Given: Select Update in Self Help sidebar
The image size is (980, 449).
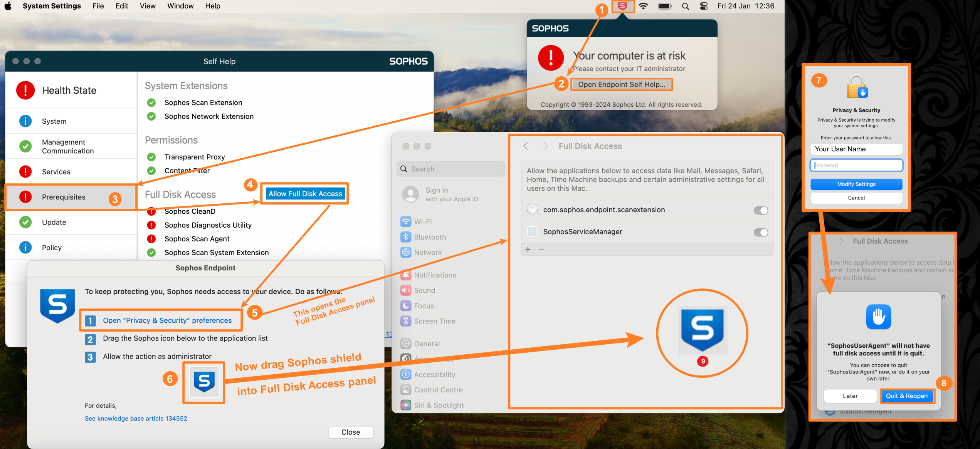Looking at the screenshot, I should 71,222.
